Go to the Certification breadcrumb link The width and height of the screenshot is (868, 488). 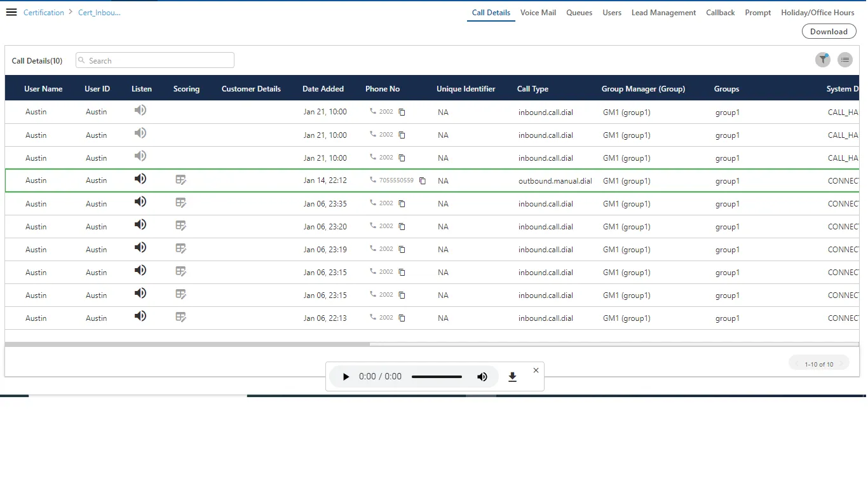coord(44,13)
